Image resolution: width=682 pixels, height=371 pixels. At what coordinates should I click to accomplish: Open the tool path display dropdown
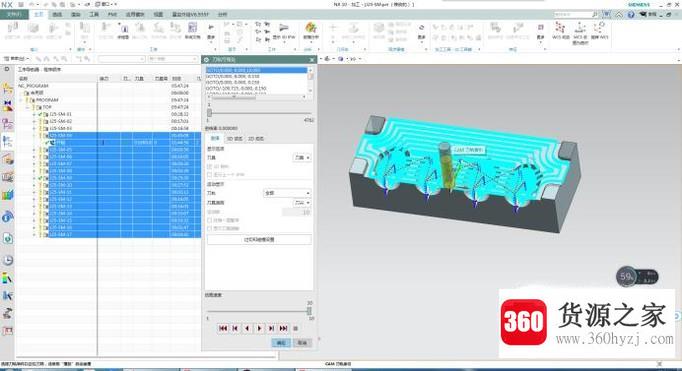pos(287,193)
